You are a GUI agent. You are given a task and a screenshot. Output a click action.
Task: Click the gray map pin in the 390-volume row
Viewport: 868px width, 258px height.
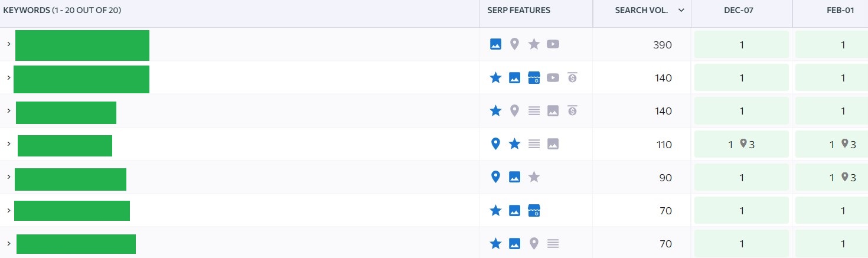[514, 44]
